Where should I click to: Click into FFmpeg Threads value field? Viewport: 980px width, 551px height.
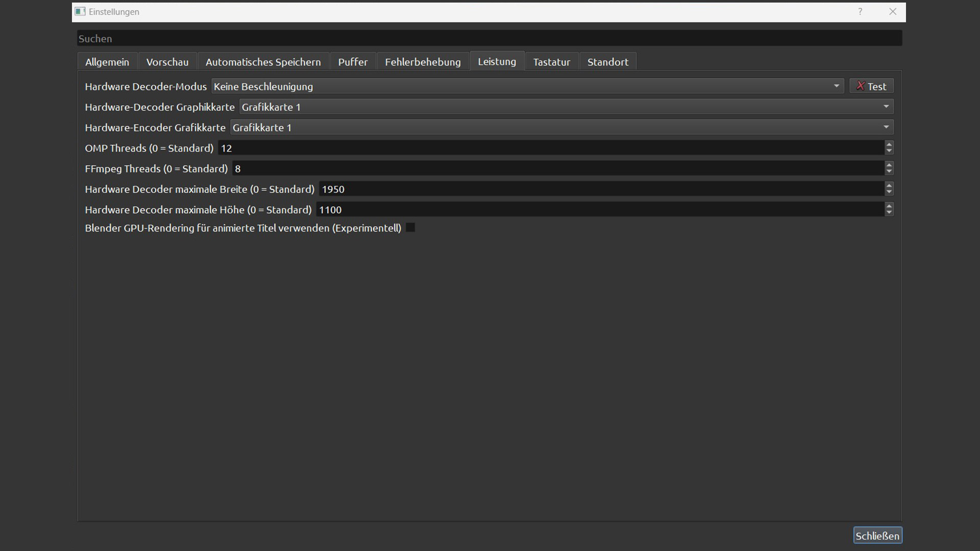pos(557,168)
